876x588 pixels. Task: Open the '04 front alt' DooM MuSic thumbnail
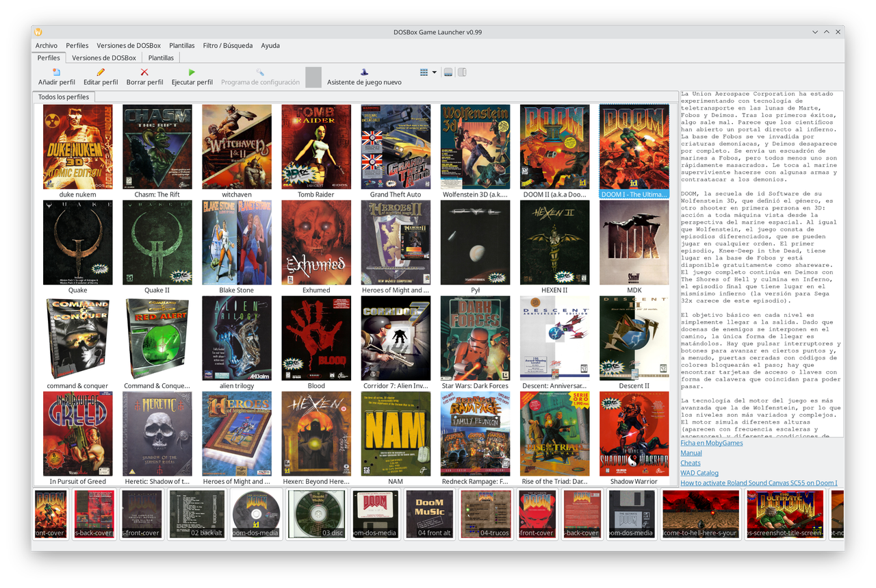(429, 513)
